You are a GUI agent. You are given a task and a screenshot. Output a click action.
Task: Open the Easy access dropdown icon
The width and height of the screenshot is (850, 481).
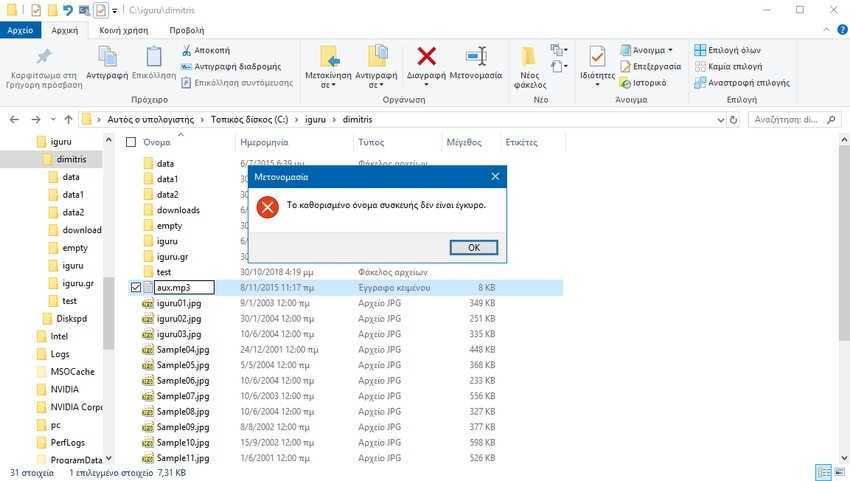(x=559, y=67)
